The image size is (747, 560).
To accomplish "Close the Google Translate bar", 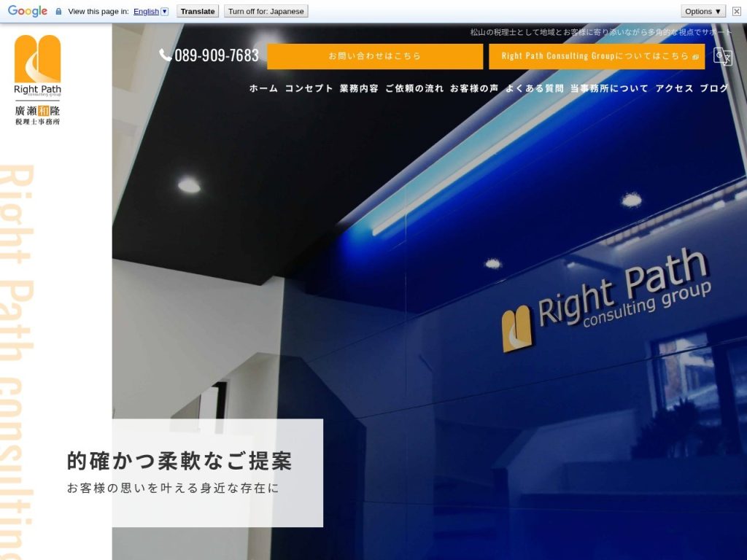I will [x=736, y=12].
